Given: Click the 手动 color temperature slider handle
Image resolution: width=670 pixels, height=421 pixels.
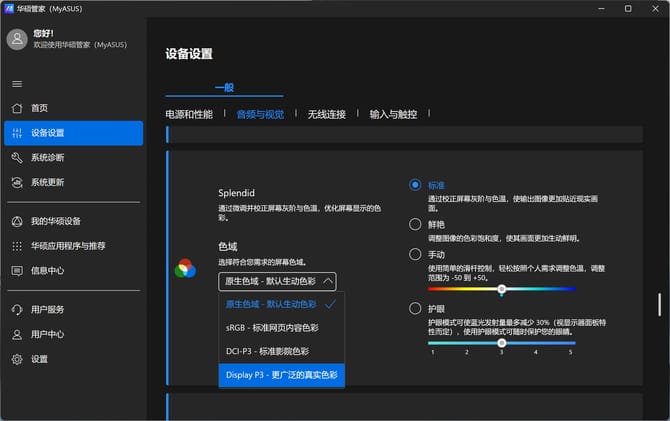Looking at the screenshot, I should [x=502, y=289].
